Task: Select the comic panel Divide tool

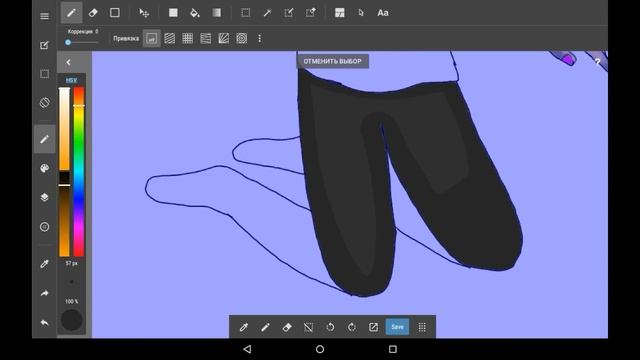Action: [340, 13]
